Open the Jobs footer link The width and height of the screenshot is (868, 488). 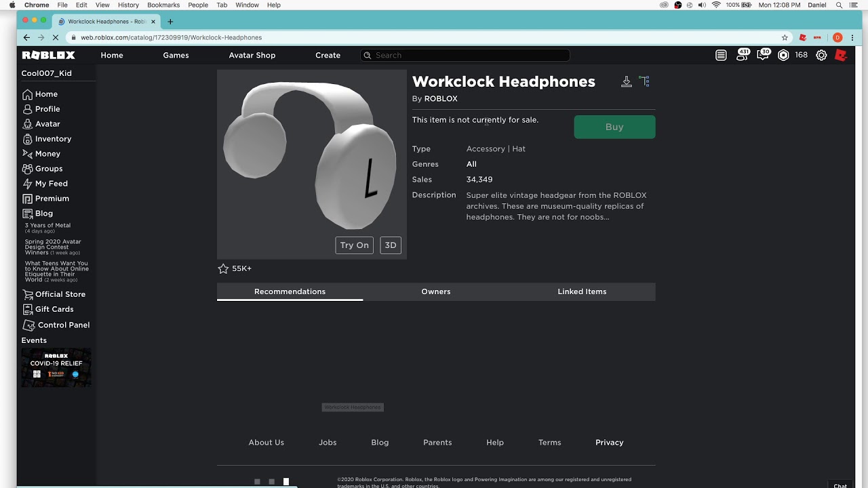328,443
